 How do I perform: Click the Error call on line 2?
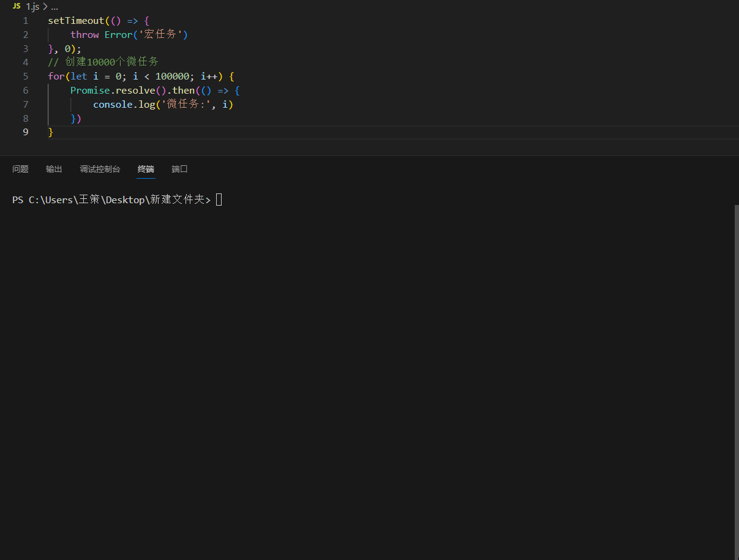click(x=118, y=34)
